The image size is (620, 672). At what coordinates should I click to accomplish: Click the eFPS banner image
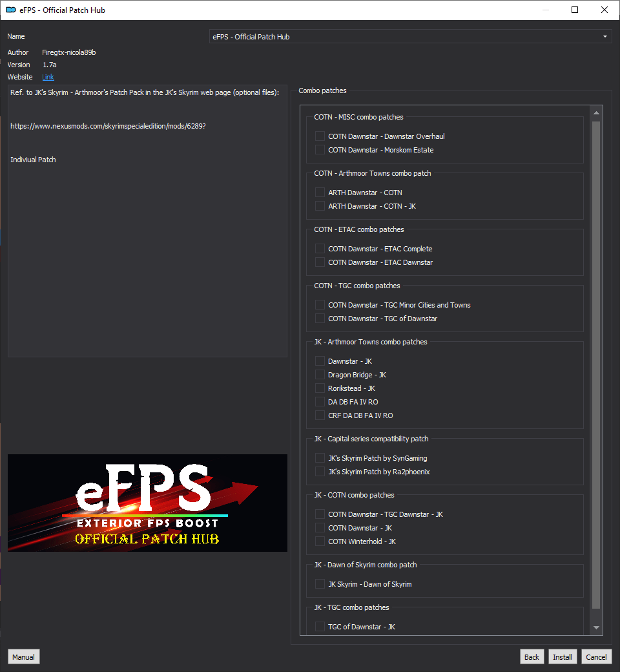point(147,503)
